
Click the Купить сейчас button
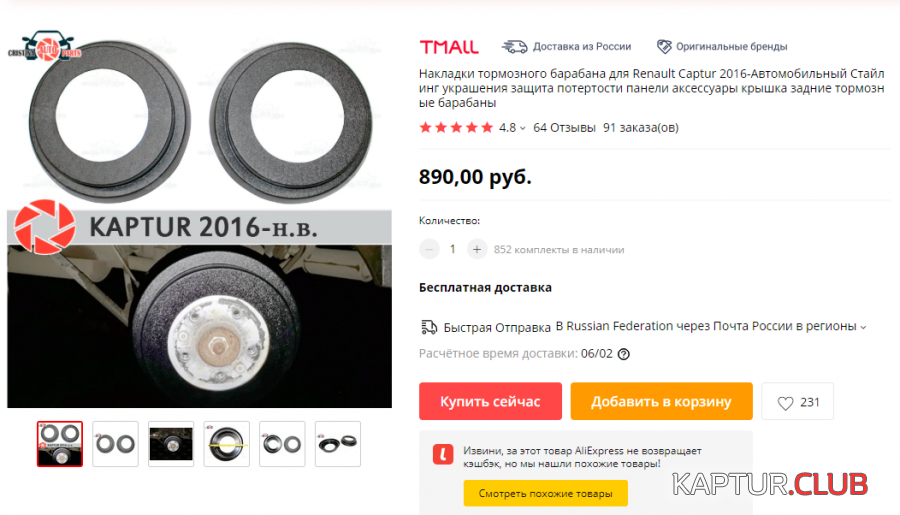point(490,401)
